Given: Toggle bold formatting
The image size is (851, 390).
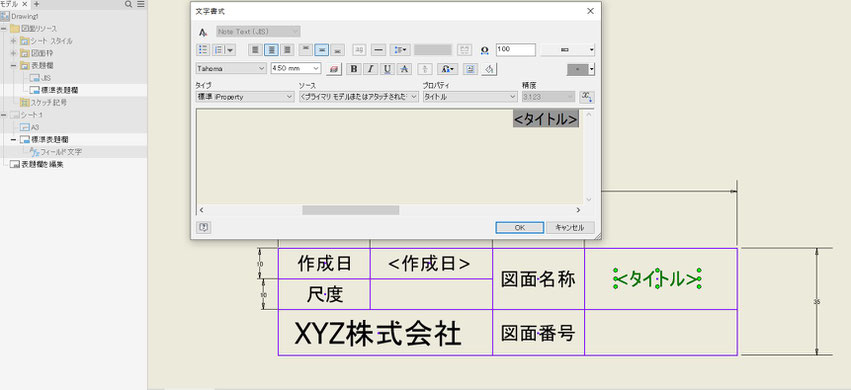Looking at the screenshot, I should pyautogui.click(x=354, y=69).
